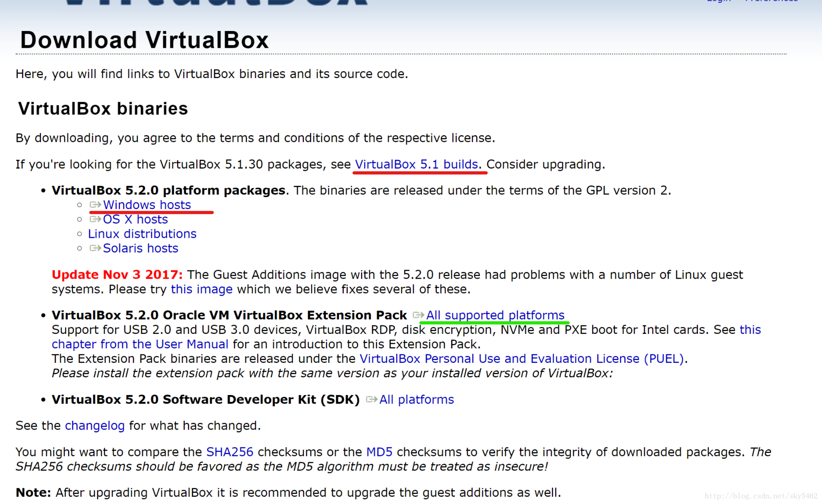Viewport: 822px width, 504px height.
Task: Download the SDK for All platforms
Action: (x=416, y=399)
